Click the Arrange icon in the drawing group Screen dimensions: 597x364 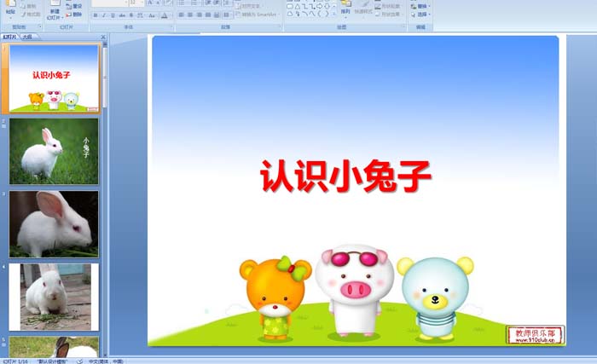tap(345, 9)
